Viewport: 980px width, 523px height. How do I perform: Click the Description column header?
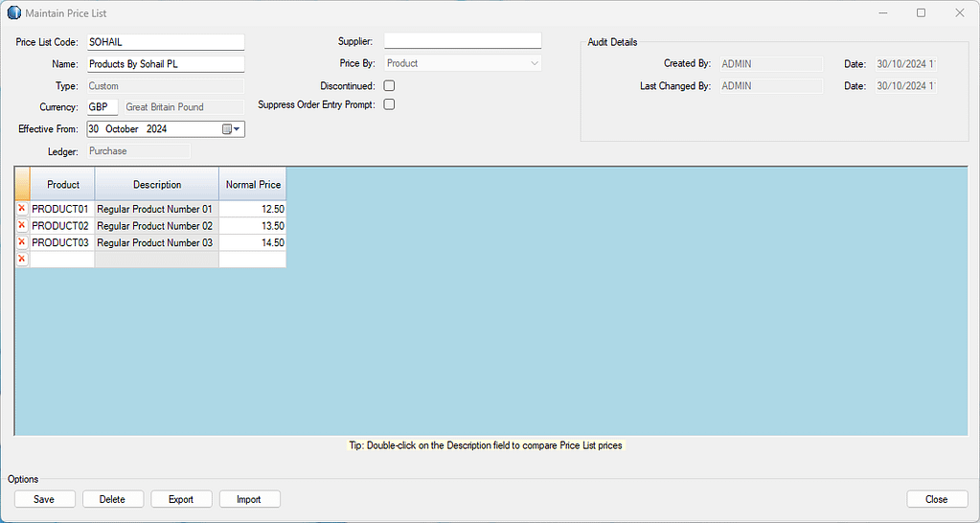click(x=157, y=185)
